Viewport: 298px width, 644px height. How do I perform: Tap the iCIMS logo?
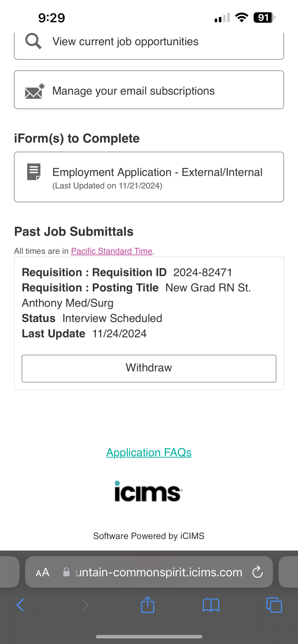click(148, 491)
